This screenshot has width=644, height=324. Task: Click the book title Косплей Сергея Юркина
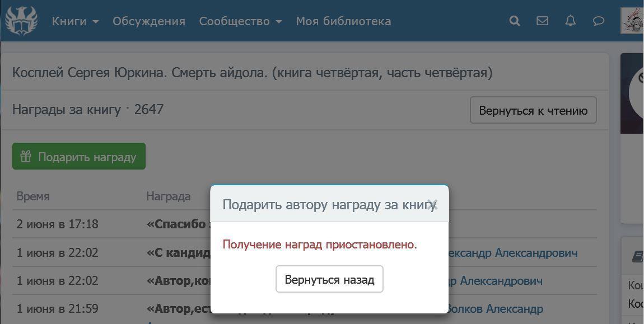[252, 73]
